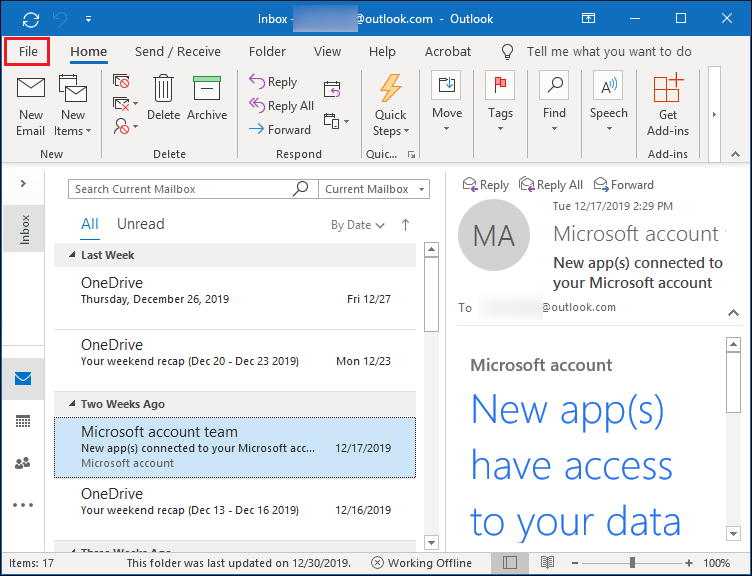Open the Help tab
The image size is (752, 576).
pos(382,51)
